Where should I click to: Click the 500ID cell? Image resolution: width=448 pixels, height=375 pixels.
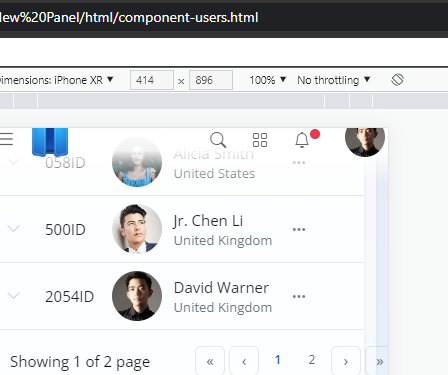65,230
